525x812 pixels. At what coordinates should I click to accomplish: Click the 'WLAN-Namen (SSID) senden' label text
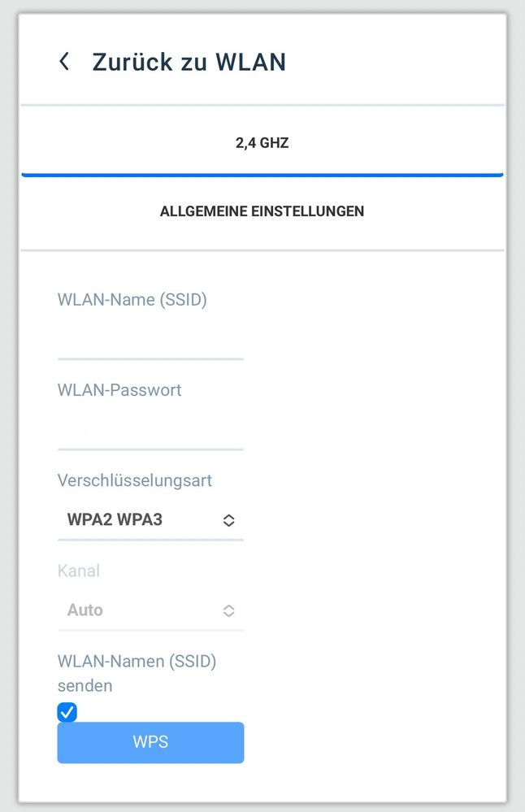(x=136, y=673)
